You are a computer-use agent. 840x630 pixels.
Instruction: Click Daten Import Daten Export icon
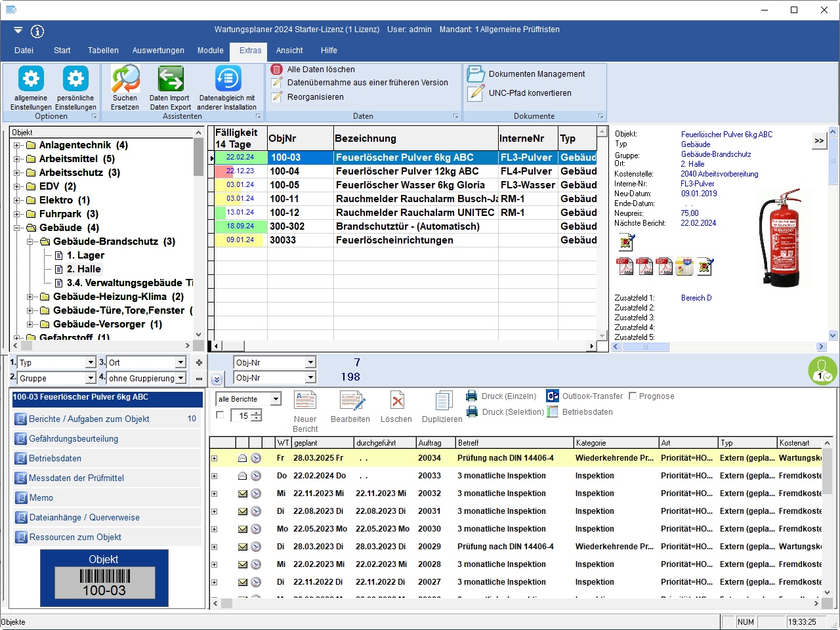pos(170,80)
